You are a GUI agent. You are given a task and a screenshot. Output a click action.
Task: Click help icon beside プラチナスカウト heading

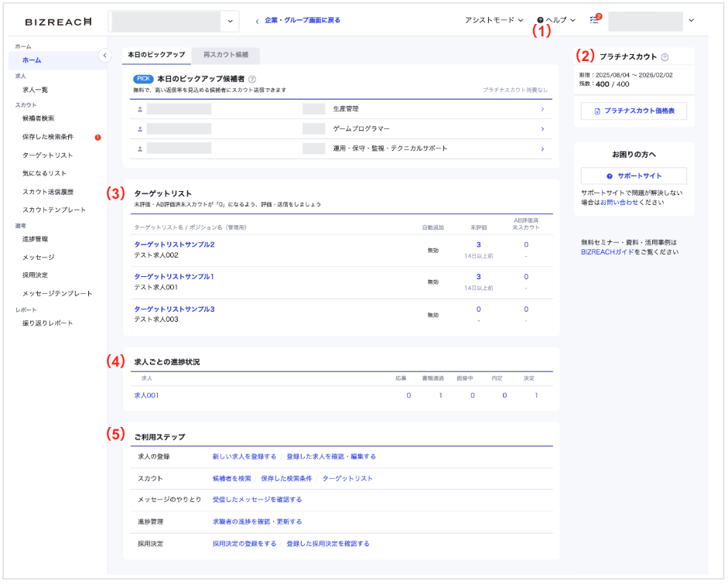coord(665,57)
